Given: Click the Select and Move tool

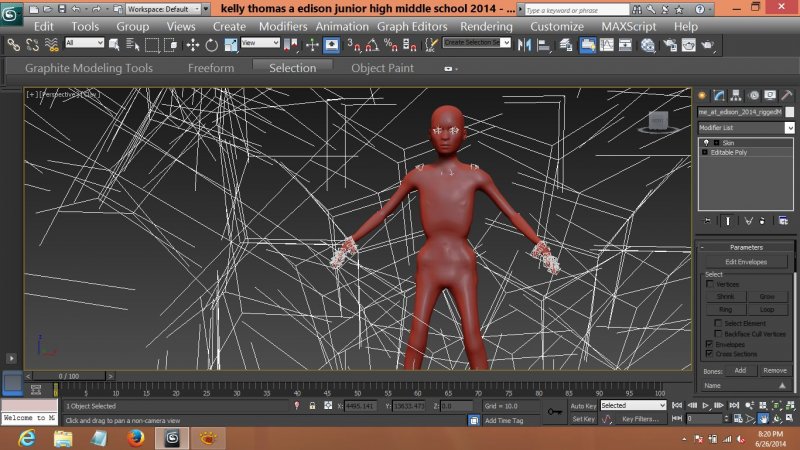Looking at the screenshot, I should pos(194,45).
